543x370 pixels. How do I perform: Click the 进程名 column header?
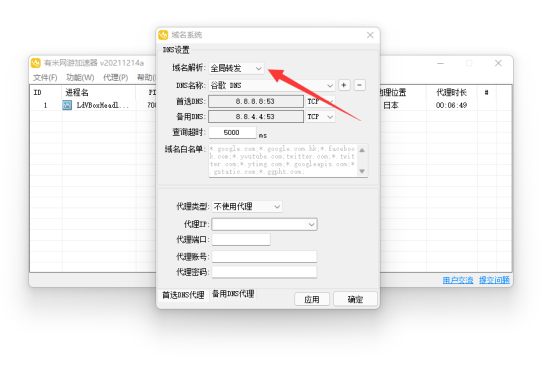[77, 92]
